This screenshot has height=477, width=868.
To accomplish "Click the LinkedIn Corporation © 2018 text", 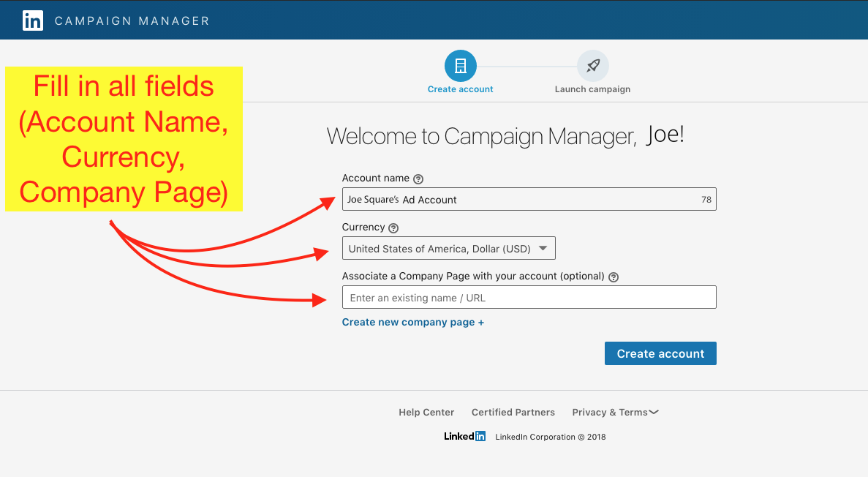I will (x=550, y=437).
